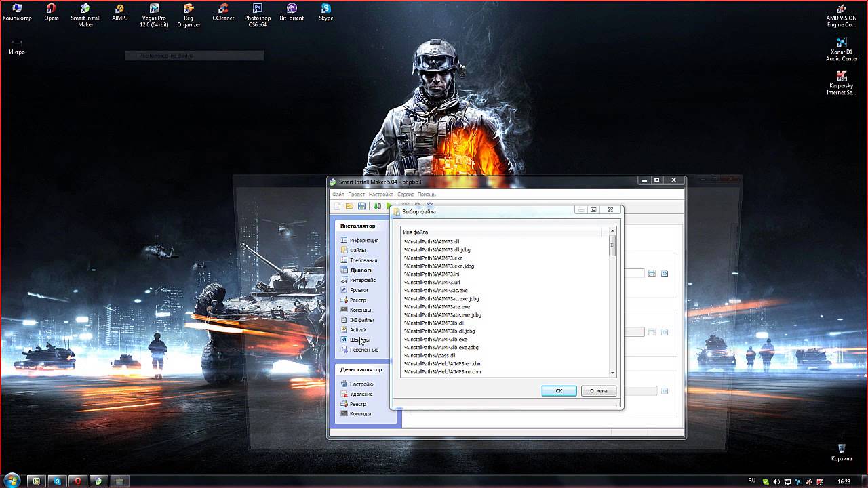Image resolution: width=868 pixels, height=488 pixels.
Task: Select Kaspersky Internet Security desktop icon
Action: (x=842, y=83)
